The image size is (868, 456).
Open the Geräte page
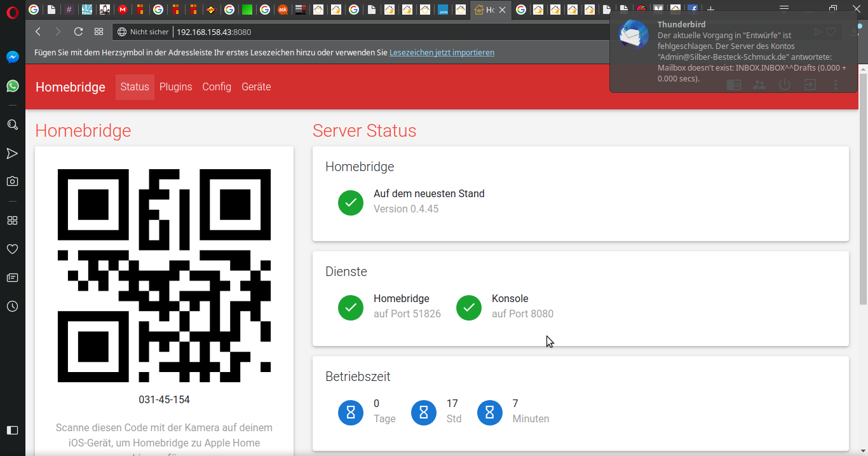tap(256, 87)
